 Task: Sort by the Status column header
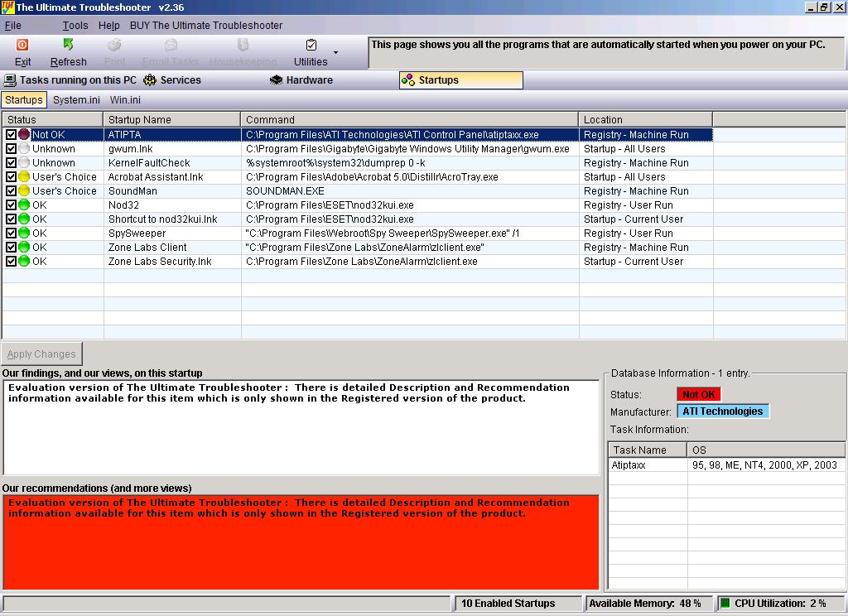click(x=52, y=119)
